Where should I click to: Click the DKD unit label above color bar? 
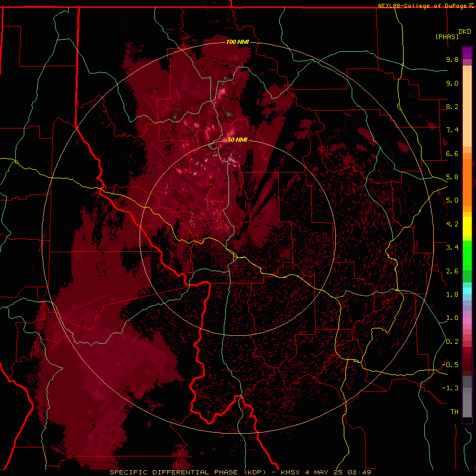point(465,32)
